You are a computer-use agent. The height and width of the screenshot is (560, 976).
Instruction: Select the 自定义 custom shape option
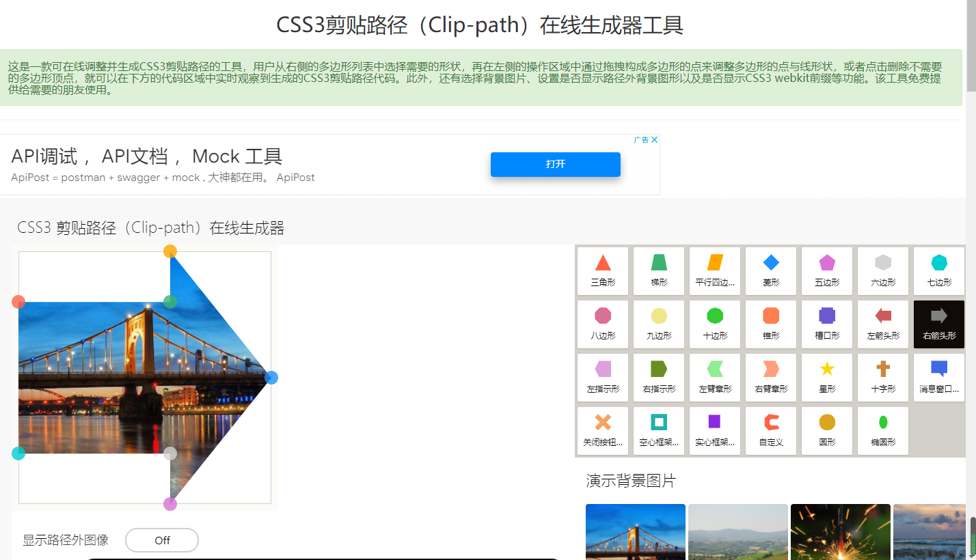click(770, 430)
